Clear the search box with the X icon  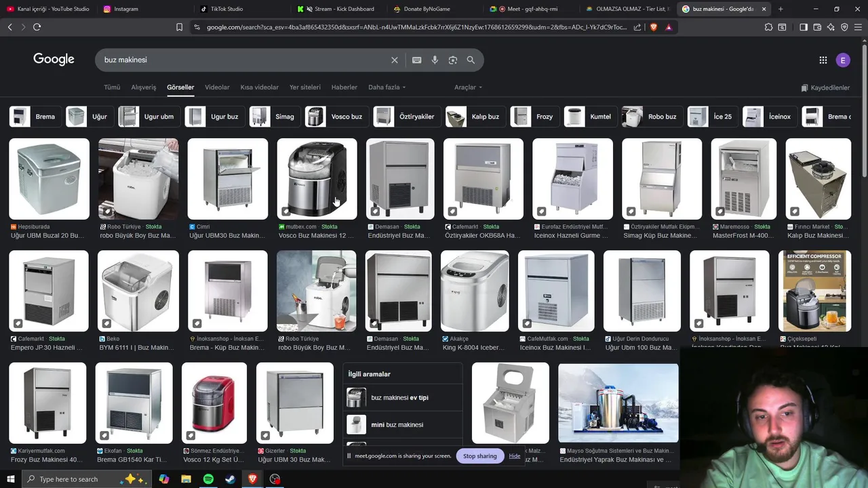(x=394, y=60)
